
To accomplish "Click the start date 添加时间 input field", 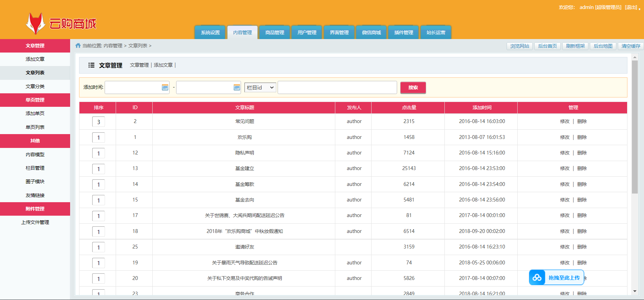I will [137, 87].
